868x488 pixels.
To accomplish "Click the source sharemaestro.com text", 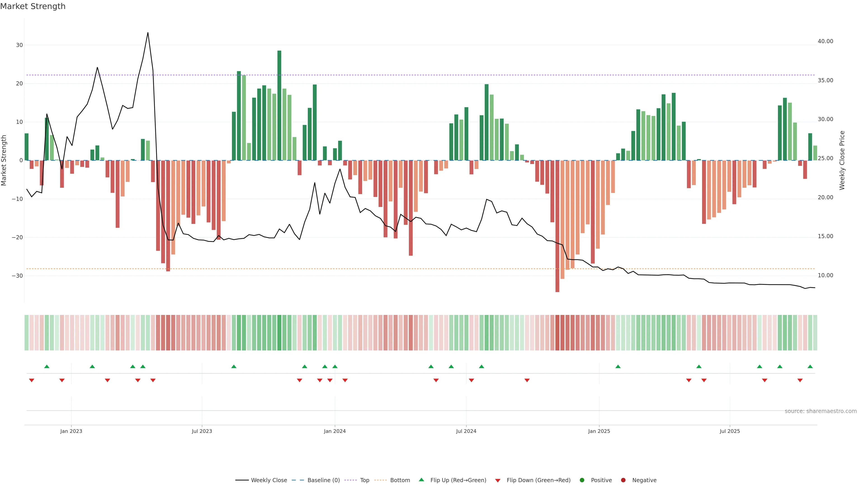I will pyautogui.click(x=821, y=411).
